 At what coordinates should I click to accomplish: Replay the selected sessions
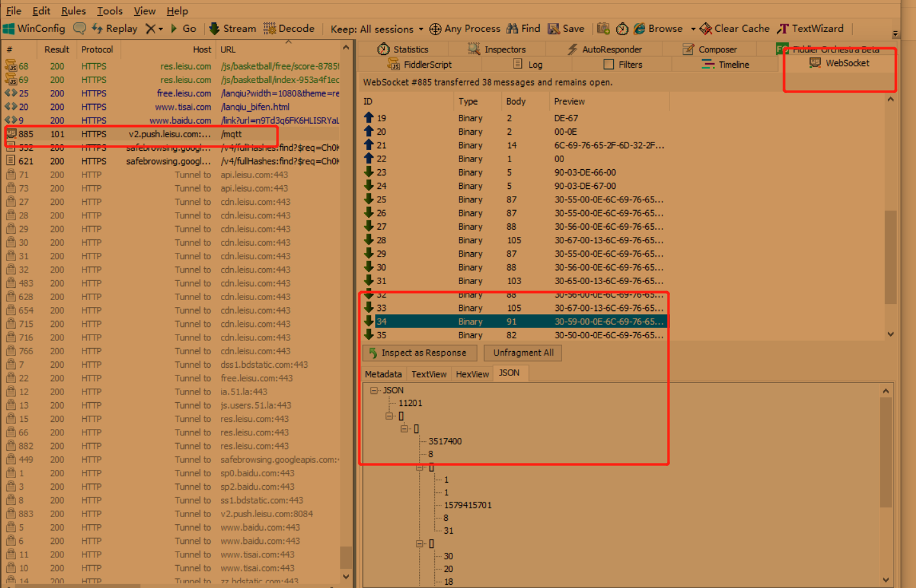114,29
